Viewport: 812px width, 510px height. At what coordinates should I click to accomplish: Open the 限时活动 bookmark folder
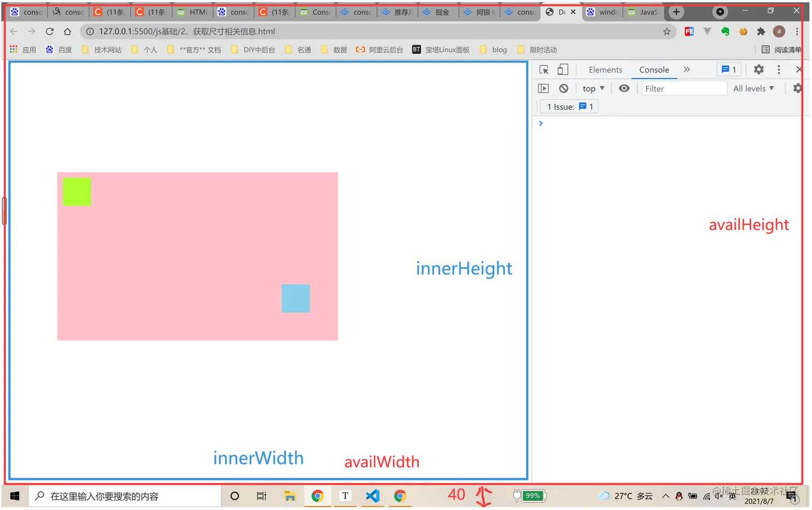point(537,50)
